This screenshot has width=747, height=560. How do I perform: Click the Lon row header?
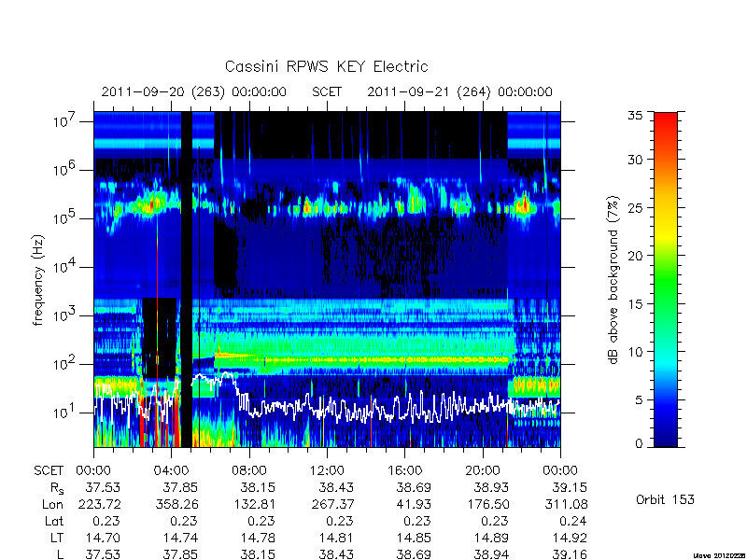point(52,504)
